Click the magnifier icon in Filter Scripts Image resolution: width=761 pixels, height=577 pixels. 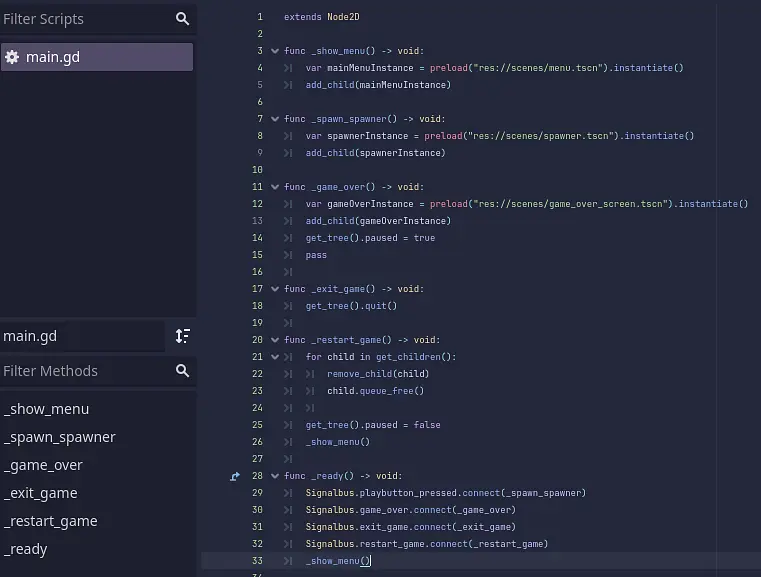pos(182,19)
